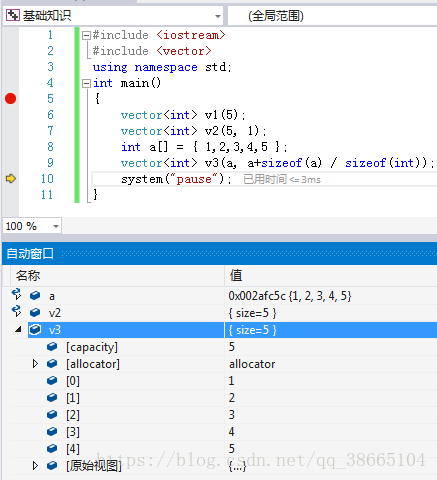The width and height of the screenshot is (437, 480).
Task: Collapse the expanded v3 variable node
Action: (x=18, y=330)
